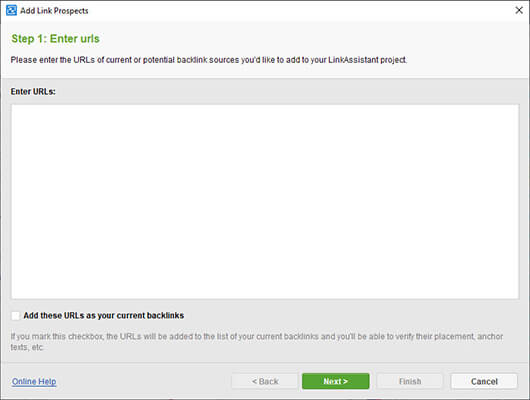Enable the current backlinks checkbox
This screenshot has height=400, width=530.
[x=16, y=316]
